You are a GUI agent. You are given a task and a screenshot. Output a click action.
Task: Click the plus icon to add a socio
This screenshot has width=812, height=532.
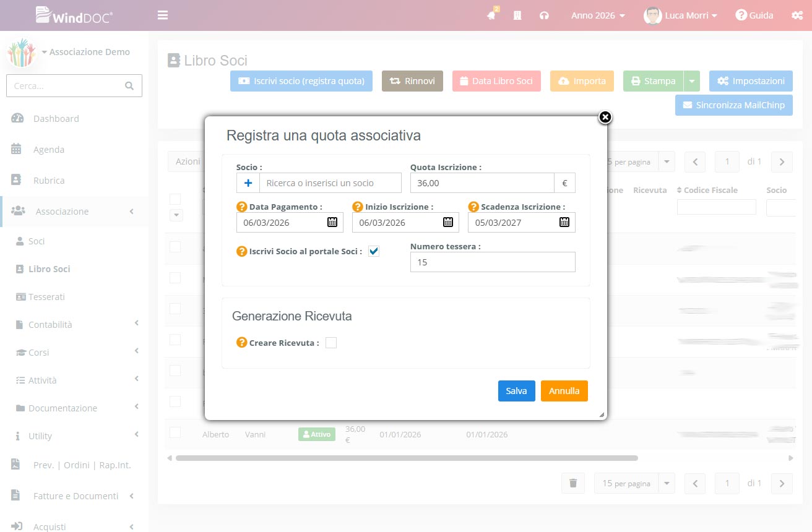pyautogui.click(x=248, y=183)
